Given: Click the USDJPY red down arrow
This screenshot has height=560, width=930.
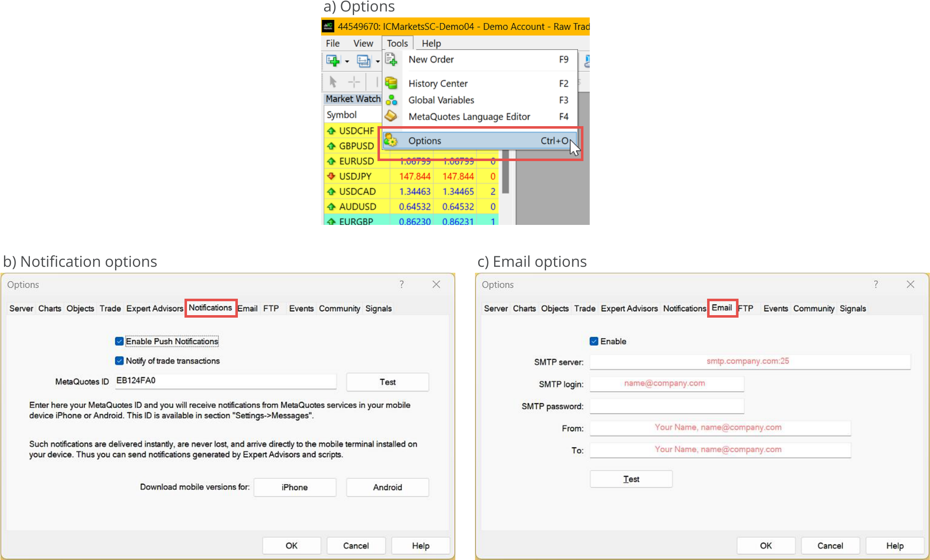Looking at the screenshot, I should 331,176.
